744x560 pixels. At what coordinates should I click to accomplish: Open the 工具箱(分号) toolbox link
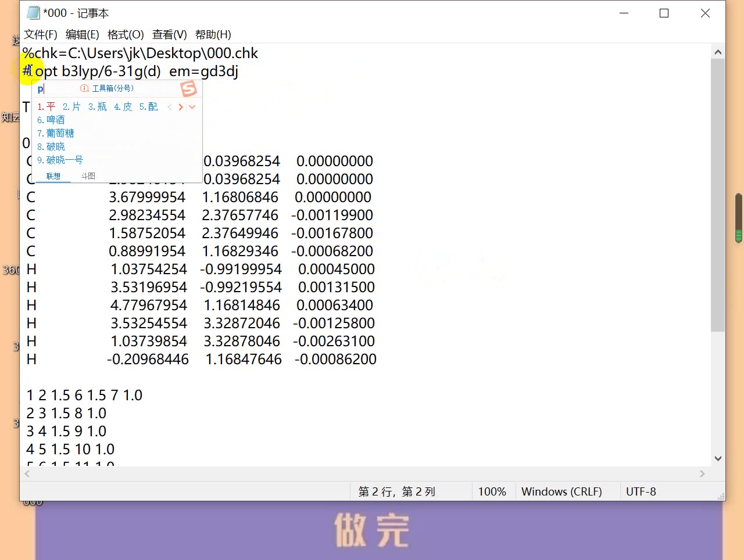pyautogui.click(x=108, y=88)
